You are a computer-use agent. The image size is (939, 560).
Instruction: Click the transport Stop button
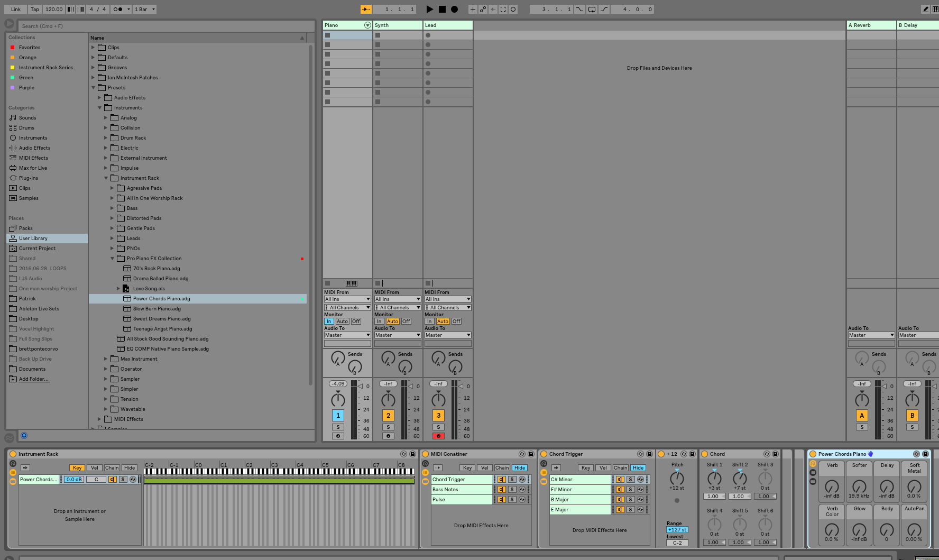(442, 9)
